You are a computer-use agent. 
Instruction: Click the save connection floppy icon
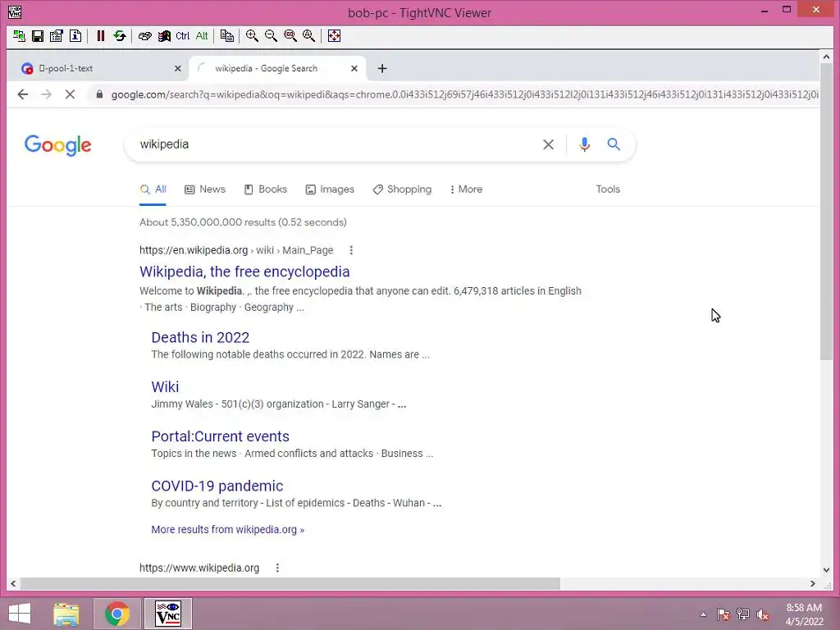38,36
